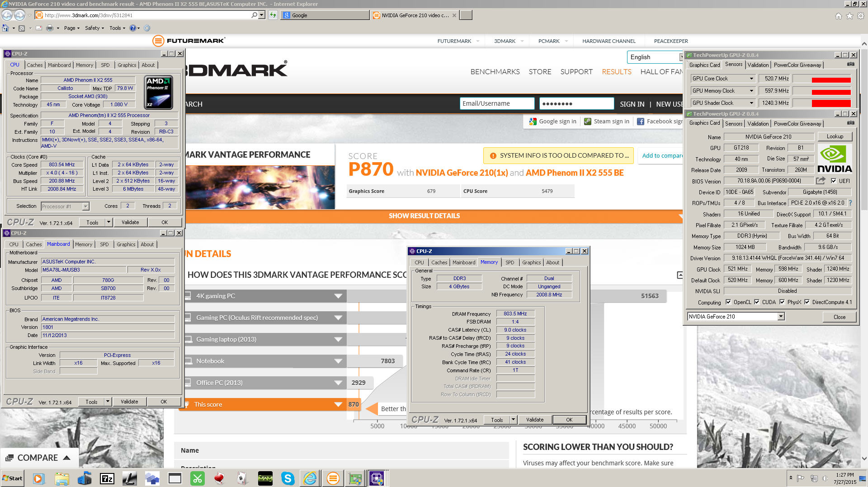Click the Internet Explorer taskbar icon
Image resolution: width=868 pixels, height=487 pixels.
click(310, 478)
